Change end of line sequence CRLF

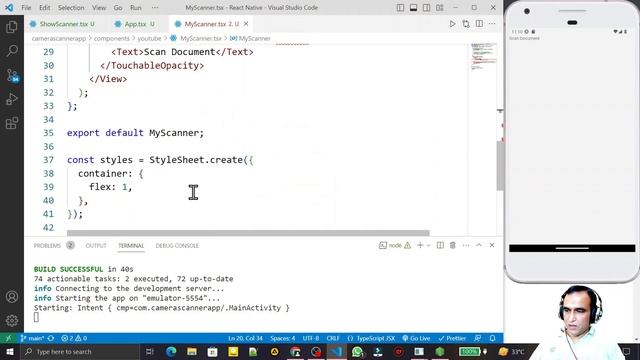333,338
